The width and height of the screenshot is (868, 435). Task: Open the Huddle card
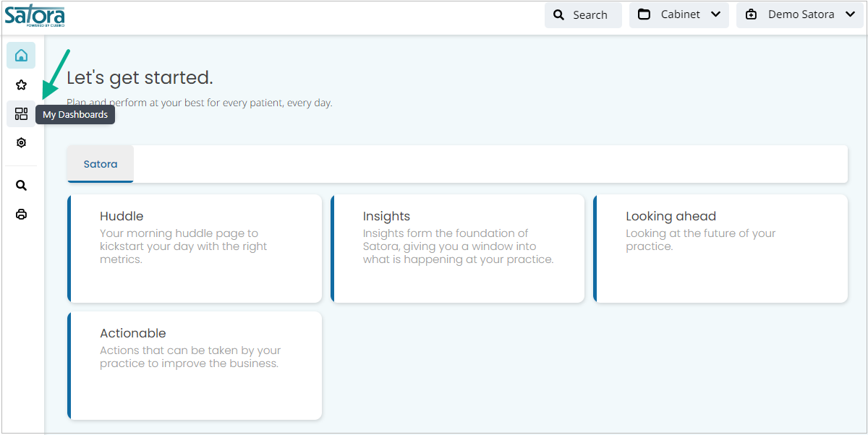coord(195,249)
